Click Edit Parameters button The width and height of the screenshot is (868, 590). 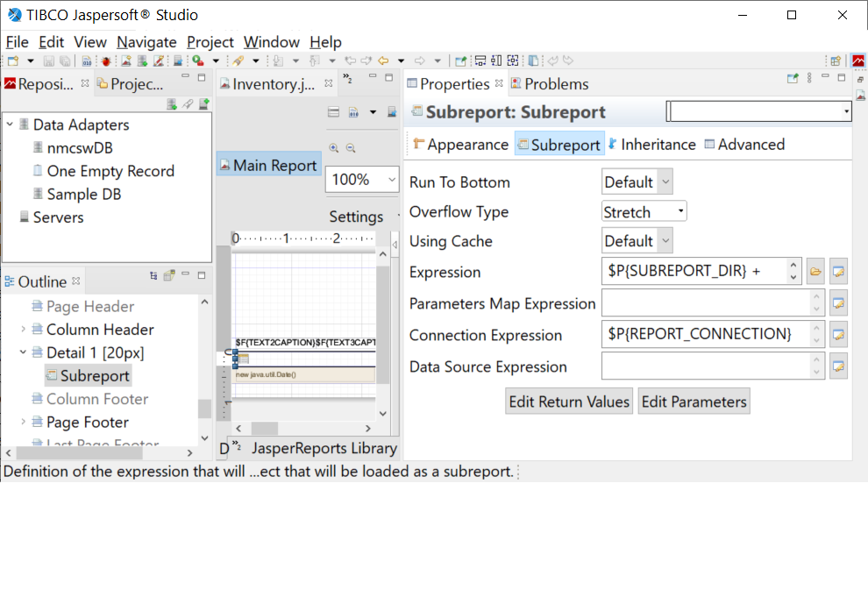694,402
